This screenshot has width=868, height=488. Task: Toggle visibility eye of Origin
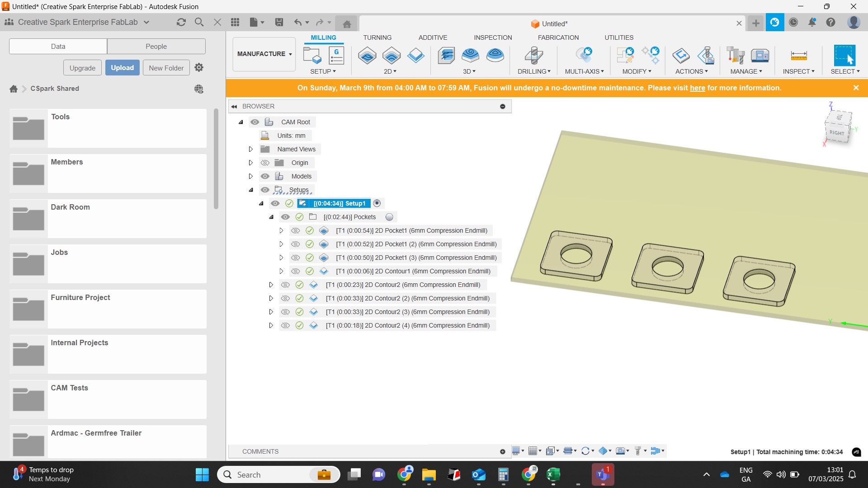click(x=265, y=163)
